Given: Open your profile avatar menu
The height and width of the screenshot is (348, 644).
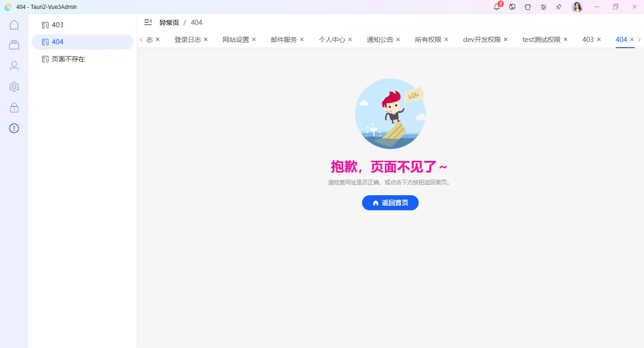Looking at the screenshot, I should pos(577,7).
